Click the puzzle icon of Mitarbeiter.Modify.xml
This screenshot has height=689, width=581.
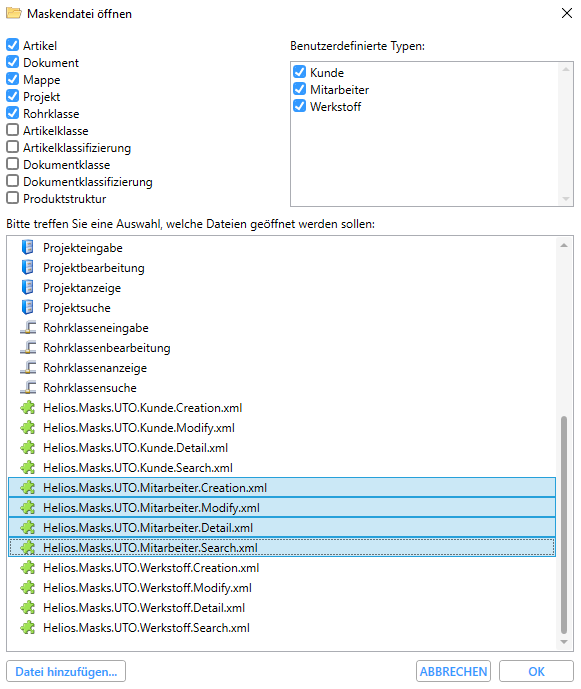click(28, 508)
